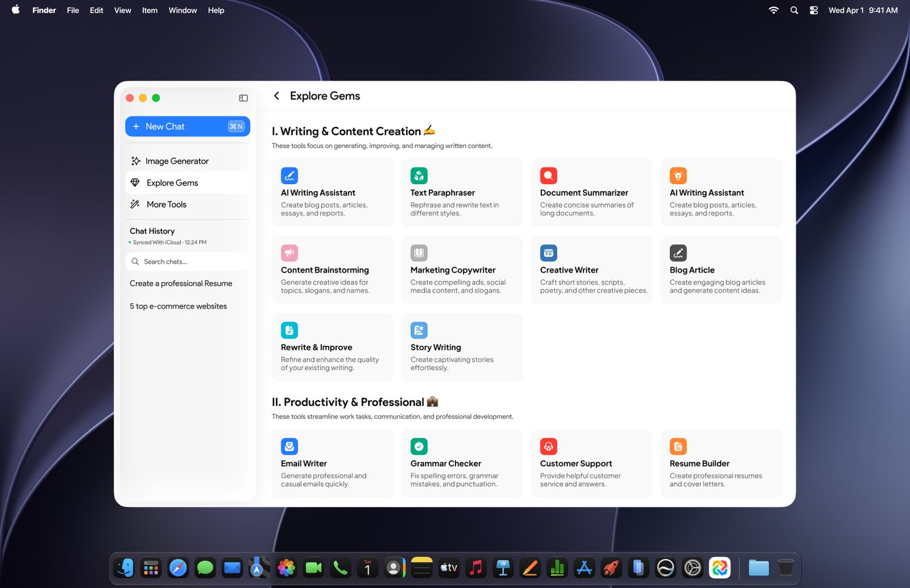Open System Settings from the Dock

tap(692, 568)
